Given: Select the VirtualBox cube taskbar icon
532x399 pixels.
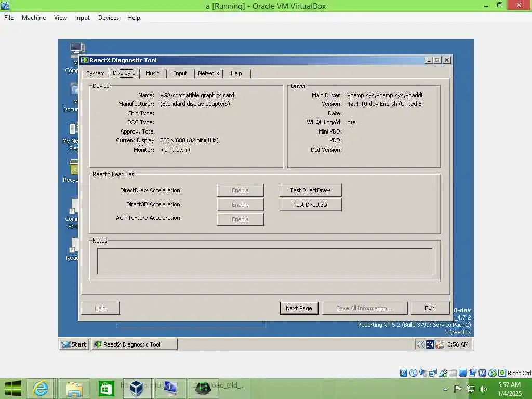Looking at the screenshot, I should [137, 389].
